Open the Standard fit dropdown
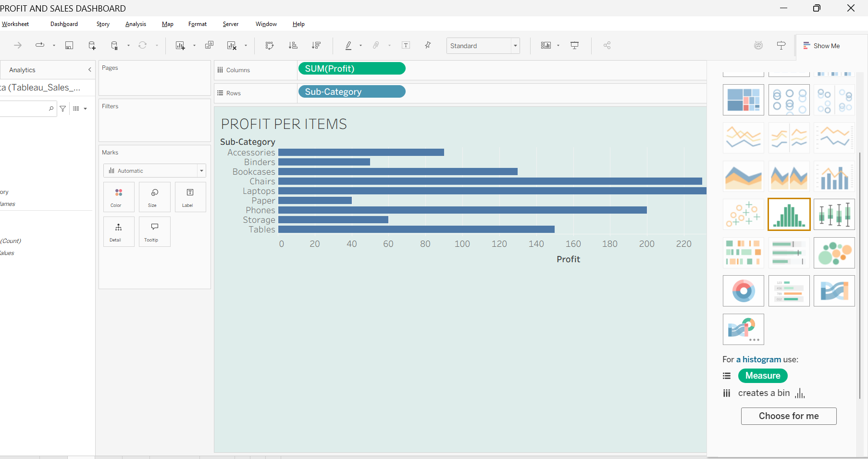 click(483, 46)
